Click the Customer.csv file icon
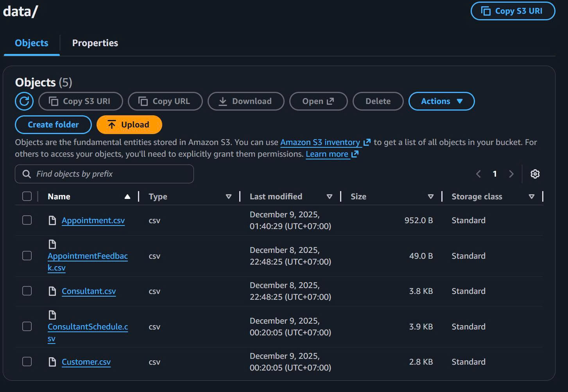Viewport: 568px width, 392px height. point(52,362)
